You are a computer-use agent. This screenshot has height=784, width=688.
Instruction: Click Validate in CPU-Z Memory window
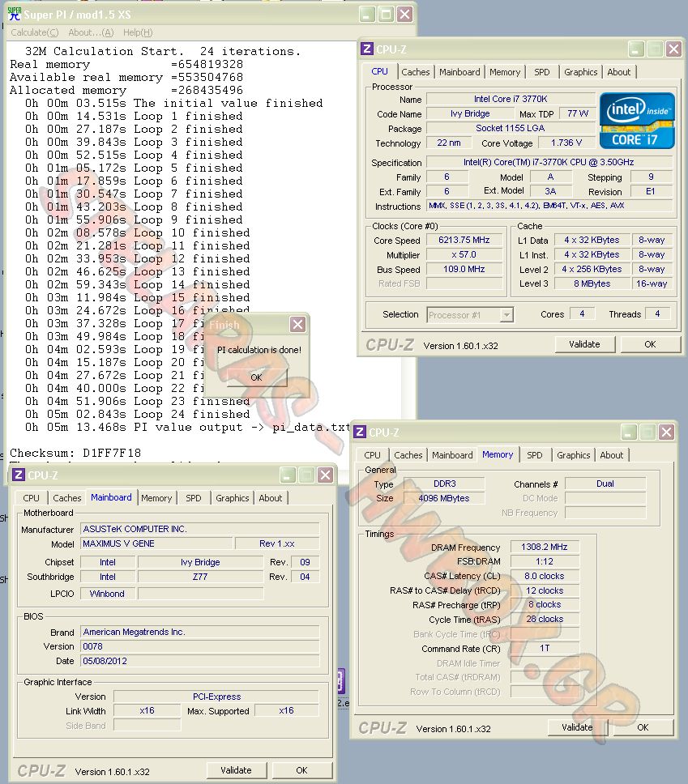pos(577,727)
